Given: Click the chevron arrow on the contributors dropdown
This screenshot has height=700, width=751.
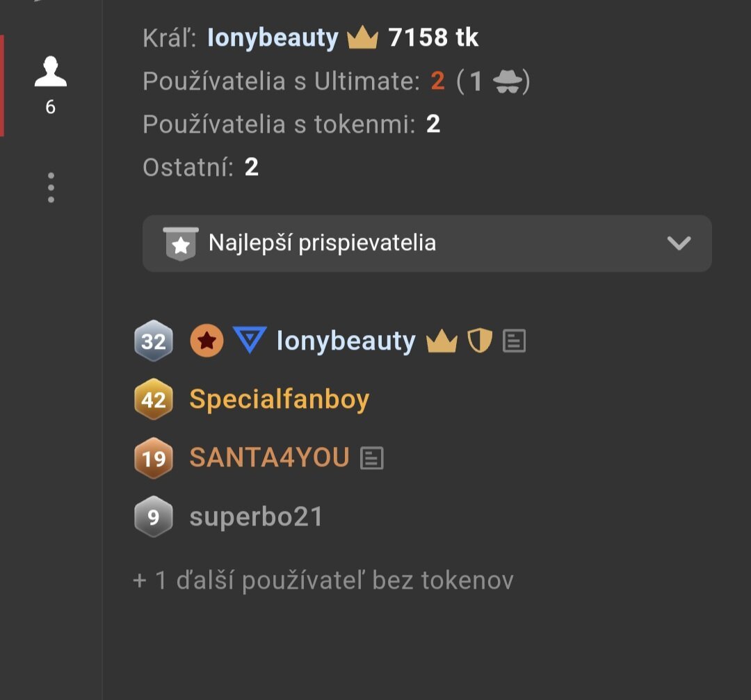Looking at the screenshot, I should [679, 243].
